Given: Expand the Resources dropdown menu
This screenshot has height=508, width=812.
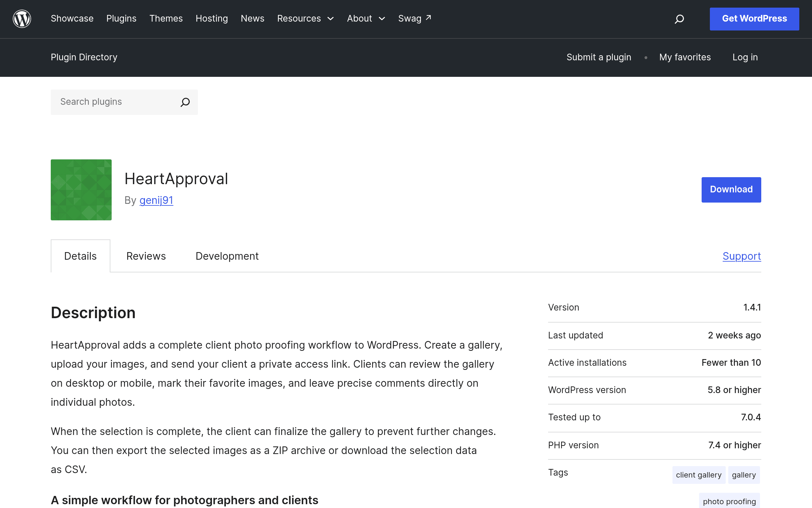Looking at the screenshot, I should tap(305, 18).
